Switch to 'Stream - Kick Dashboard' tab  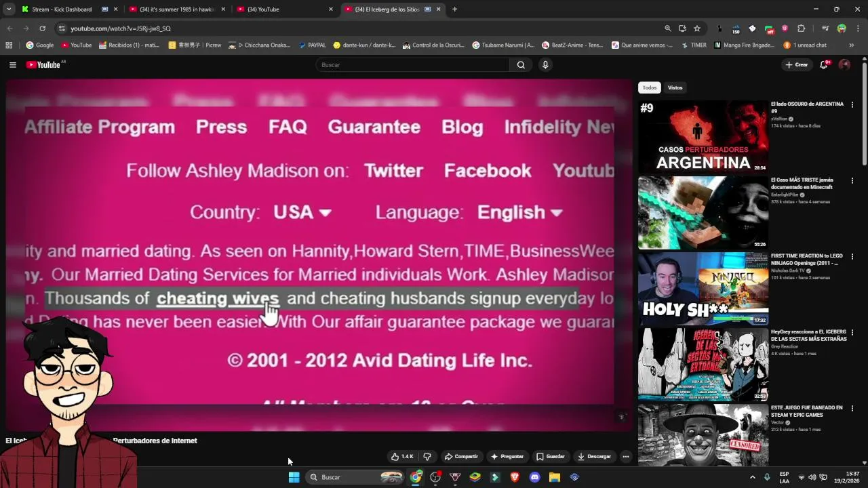click(62, 9)
